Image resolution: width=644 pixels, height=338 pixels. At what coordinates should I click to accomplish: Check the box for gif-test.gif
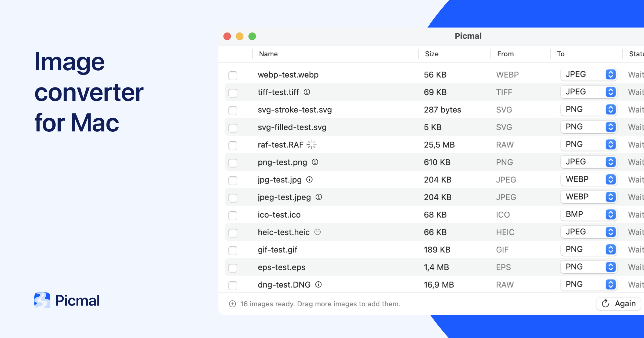(x=233, y=250)
